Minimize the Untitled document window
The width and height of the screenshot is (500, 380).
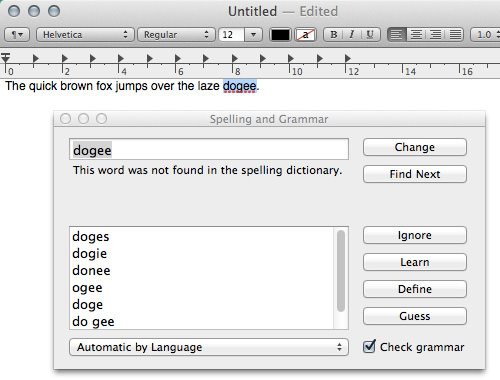pyautogui.click(x=34, y=11)
